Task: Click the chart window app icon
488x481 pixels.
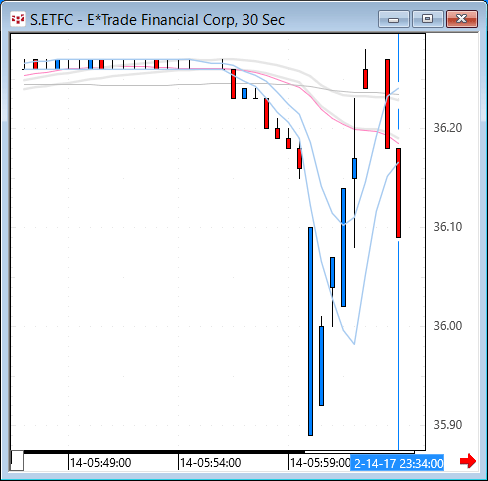Action: coord(18,19)
